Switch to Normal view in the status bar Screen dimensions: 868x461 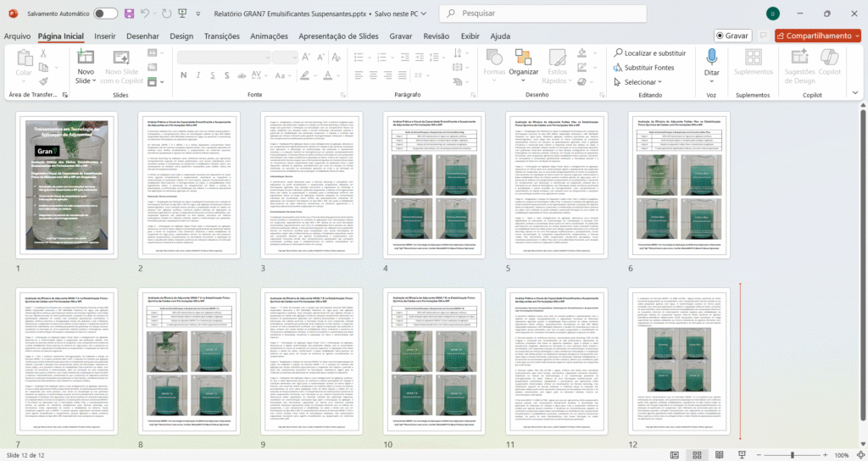tap(673, 455)
